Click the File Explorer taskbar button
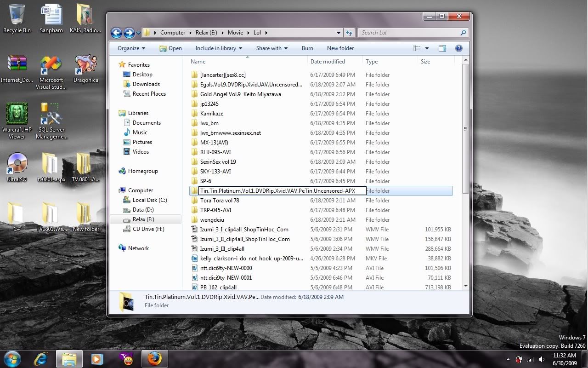 (69, 358)
